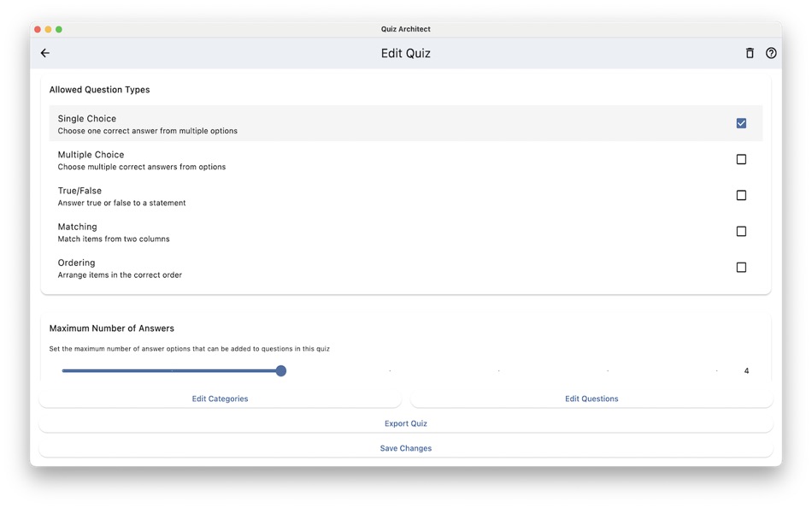This screenshot has height=508, width=812.
Task: Uncheck the Single Choice checkbox
Action: tap(741, 123)
